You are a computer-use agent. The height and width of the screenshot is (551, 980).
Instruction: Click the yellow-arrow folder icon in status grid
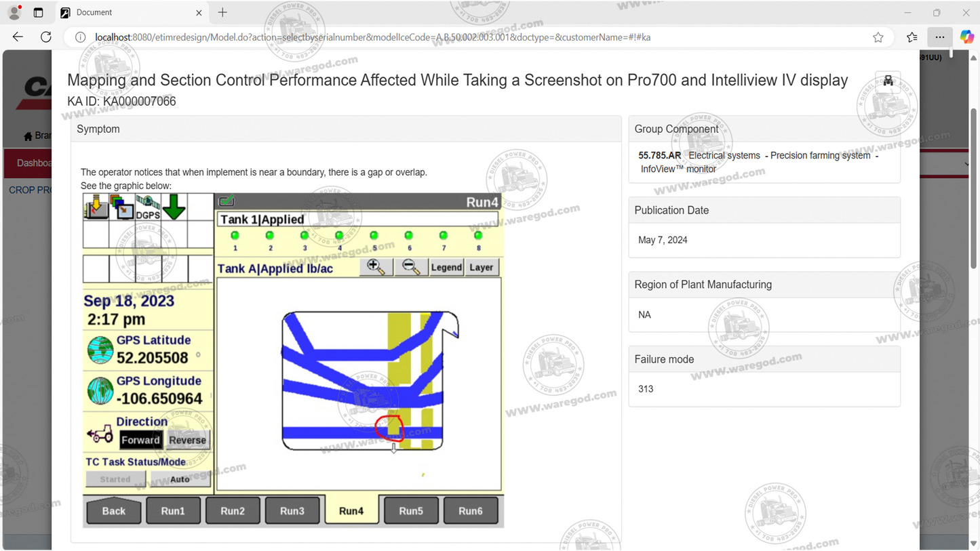pyautogui.click(x=96, y=207)
